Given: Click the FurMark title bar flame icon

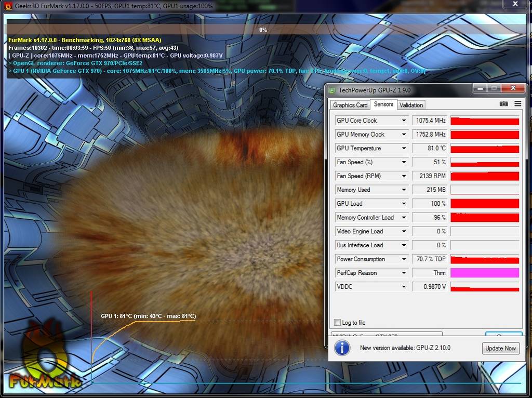Looking at the screenshot, I should coord(8,6).
